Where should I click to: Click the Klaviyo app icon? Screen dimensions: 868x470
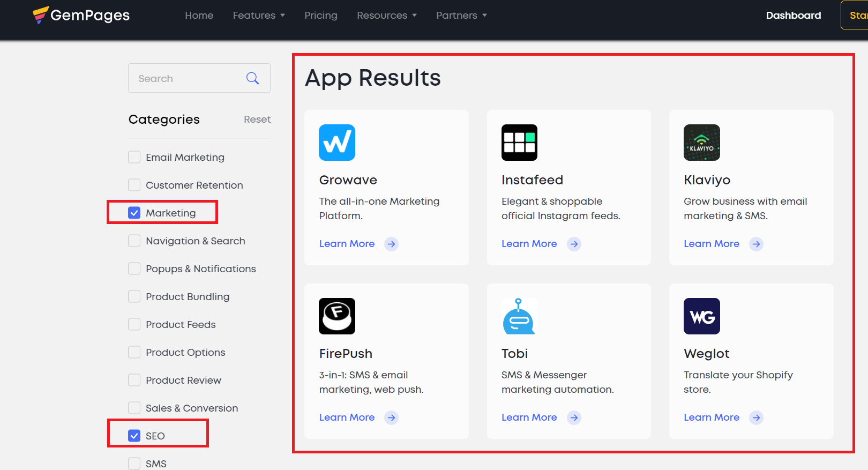pyautogui.click(x=702, y=143)
